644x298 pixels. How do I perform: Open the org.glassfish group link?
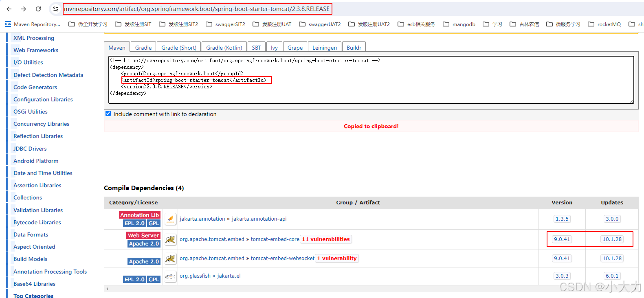coord(195,276)
